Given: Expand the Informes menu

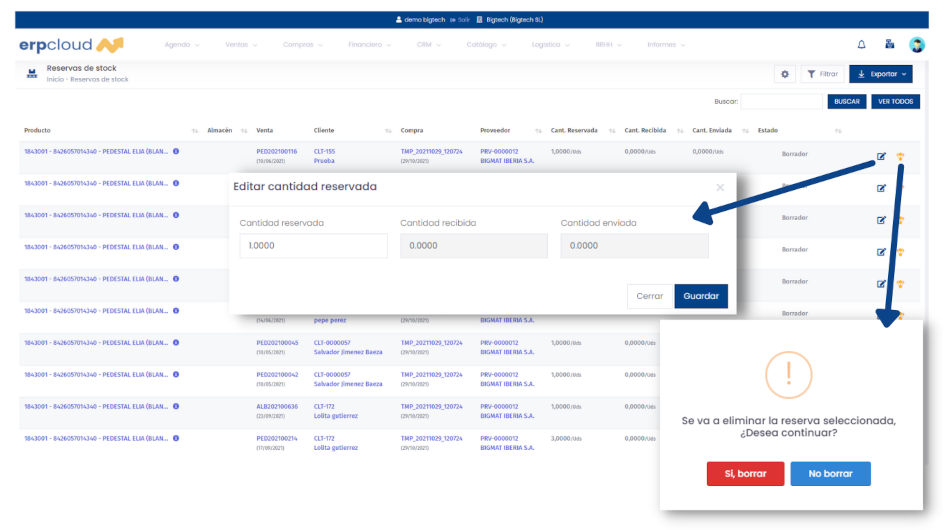Looking at the screenshot, I should (666, 45).
